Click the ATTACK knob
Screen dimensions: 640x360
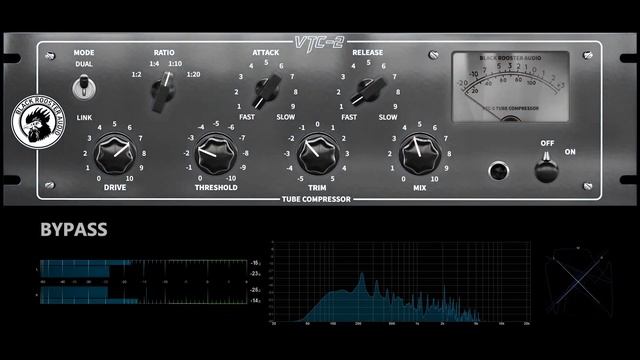point(266,91)
